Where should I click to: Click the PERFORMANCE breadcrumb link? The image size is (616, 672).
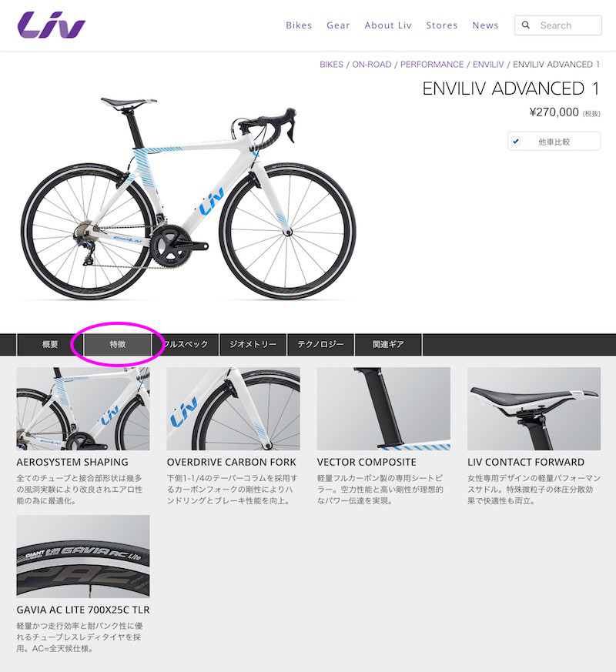432,65
